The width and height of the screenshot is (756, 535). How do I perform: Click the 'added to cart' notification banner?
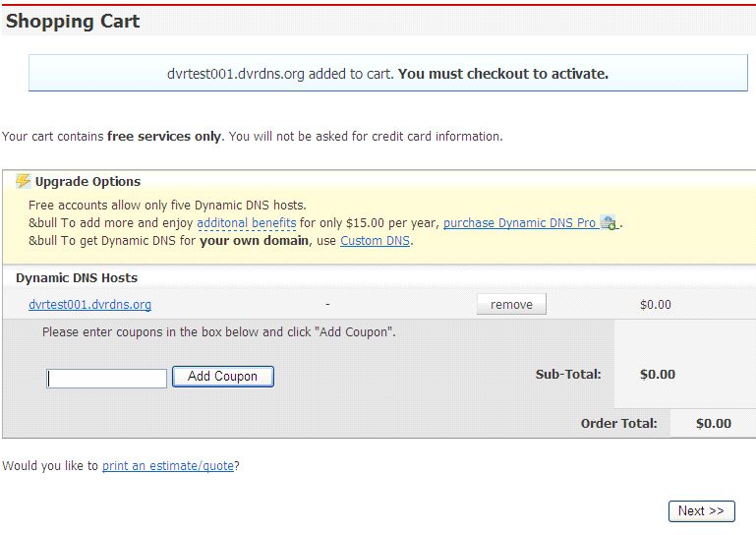point(388,74)
